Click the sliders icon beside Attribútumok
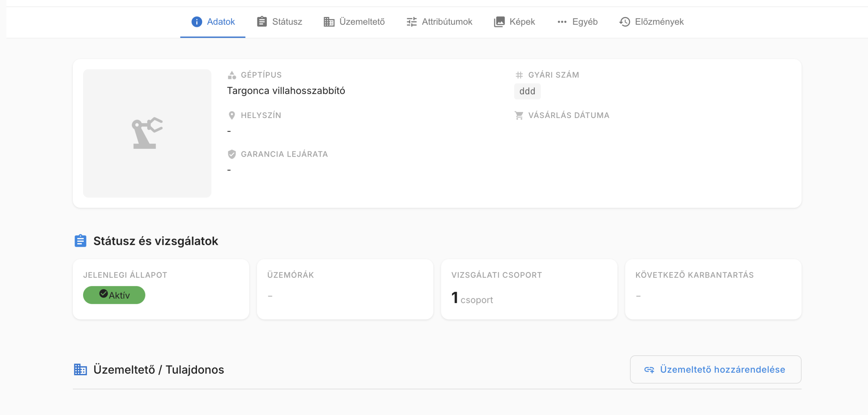Screen dimensions: 868x415 (x=412, y=22)
